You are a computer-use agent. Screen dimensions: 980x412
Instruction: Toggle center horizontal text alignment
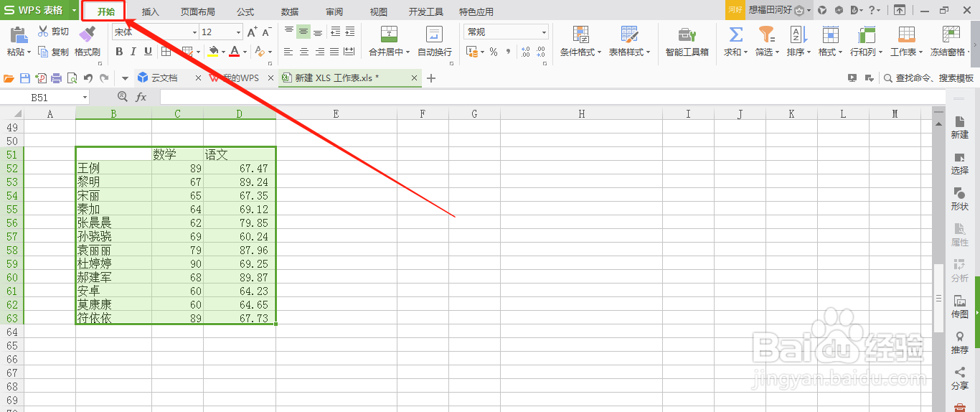[x=303, y=52]
